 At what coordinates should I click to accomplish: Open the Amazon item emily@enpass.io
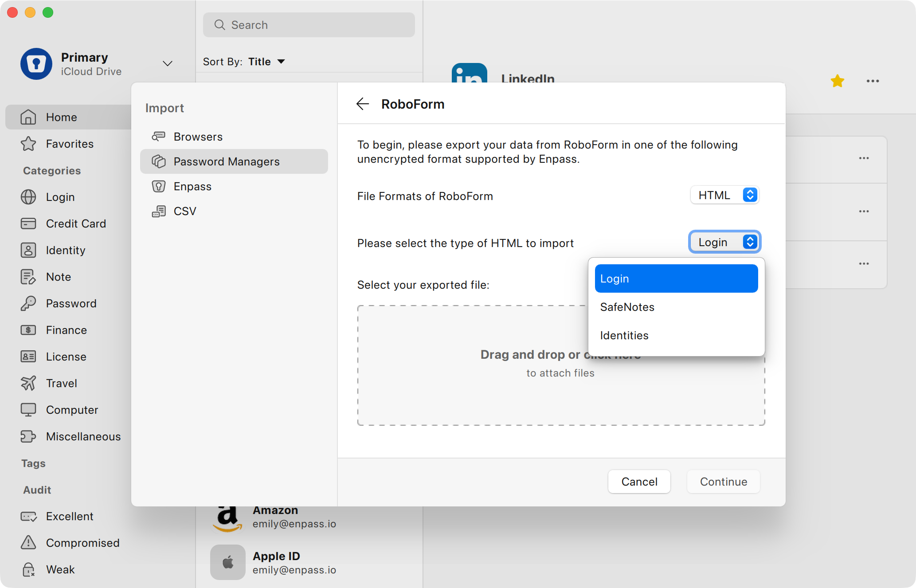click(309, 517)
